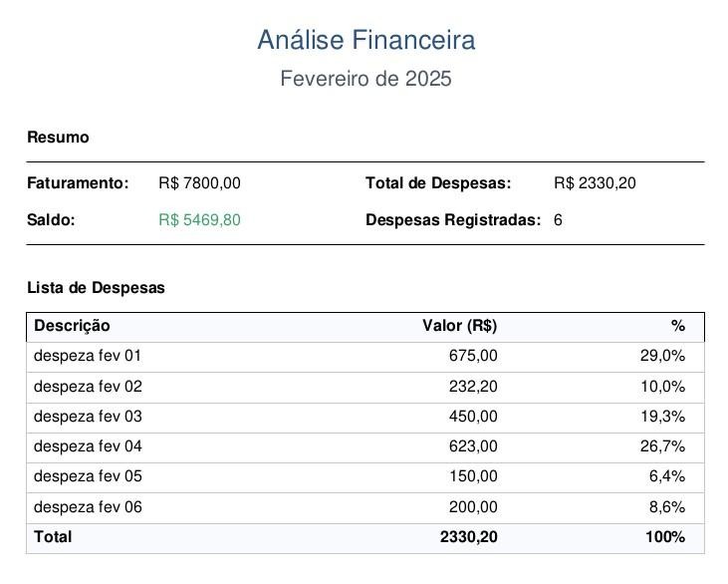Click the "Análise Financeira" title

365,40
